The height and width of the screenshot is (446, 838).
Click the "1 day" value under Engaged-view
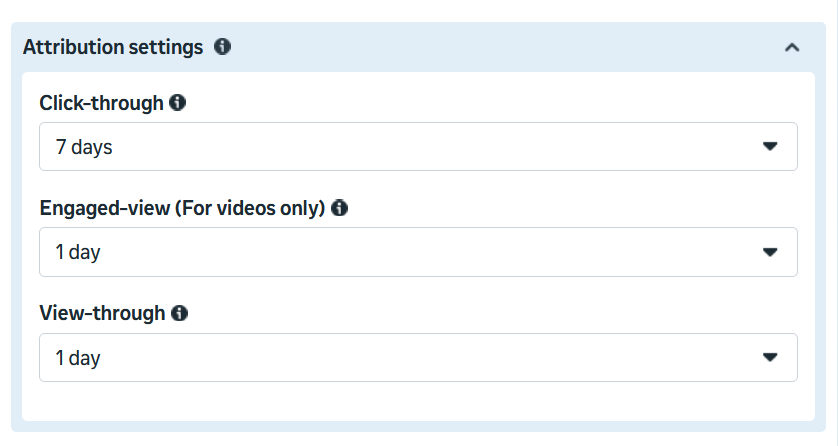[x=78, y=253]
